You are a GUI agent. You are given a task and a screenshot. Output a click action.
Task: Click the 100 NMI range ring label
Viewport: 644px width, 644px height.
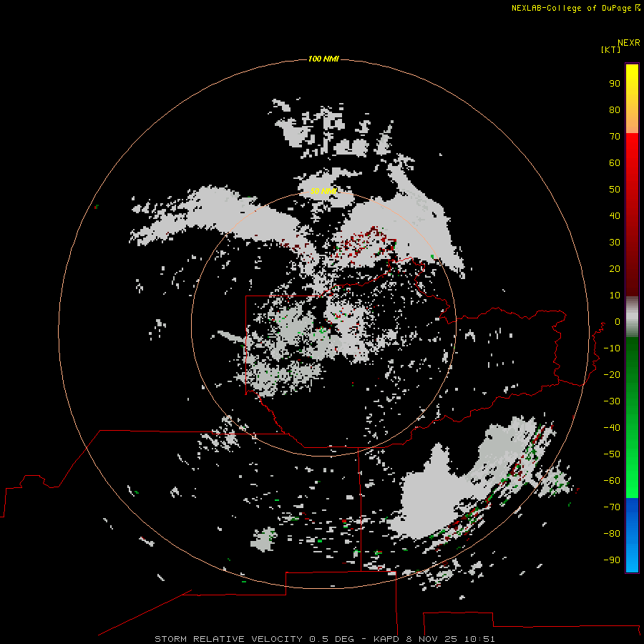(x=323, y=59)
